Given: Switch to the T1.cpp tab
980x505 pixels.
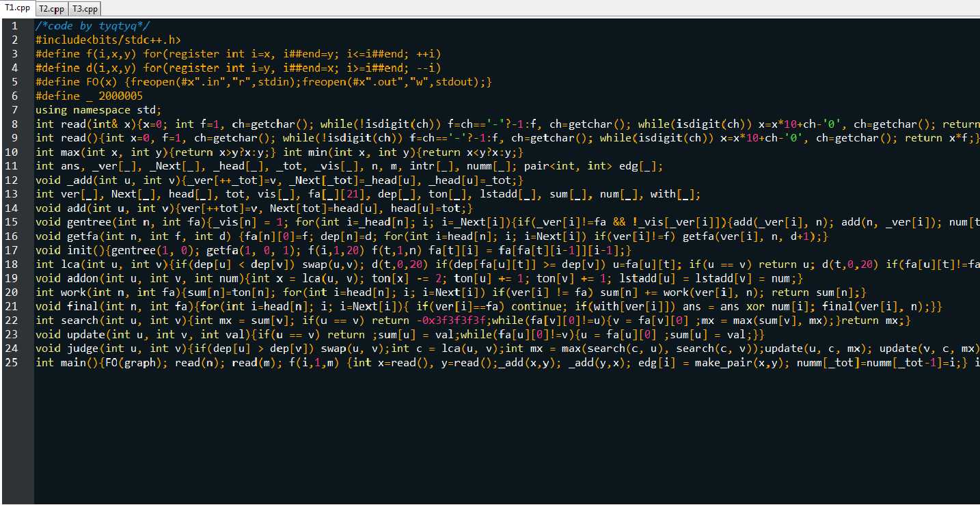Looking at the screenshot, I should [x=17, y=8].
